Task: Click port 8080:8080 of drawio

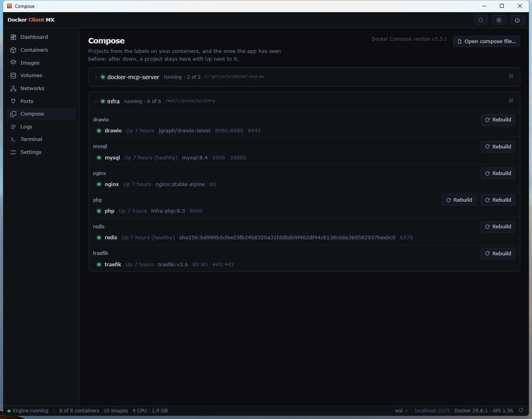Action: (x=229, y=131)
